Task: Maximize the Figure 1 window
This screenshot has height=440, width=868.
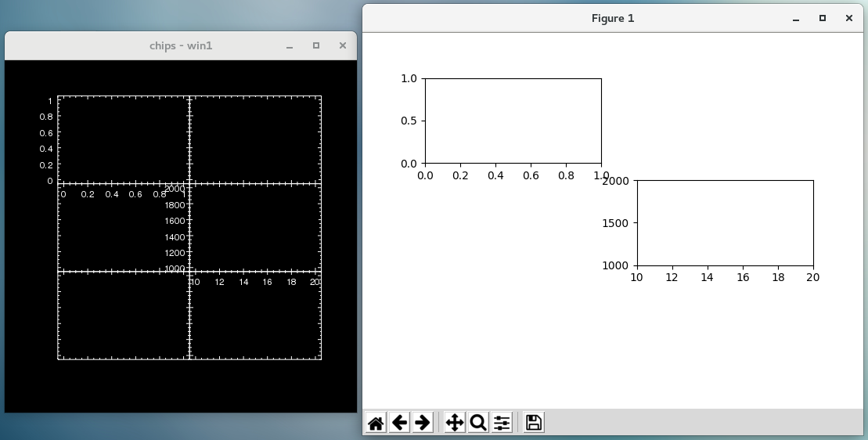Action: pyautogui.click(x=822, y=18)
